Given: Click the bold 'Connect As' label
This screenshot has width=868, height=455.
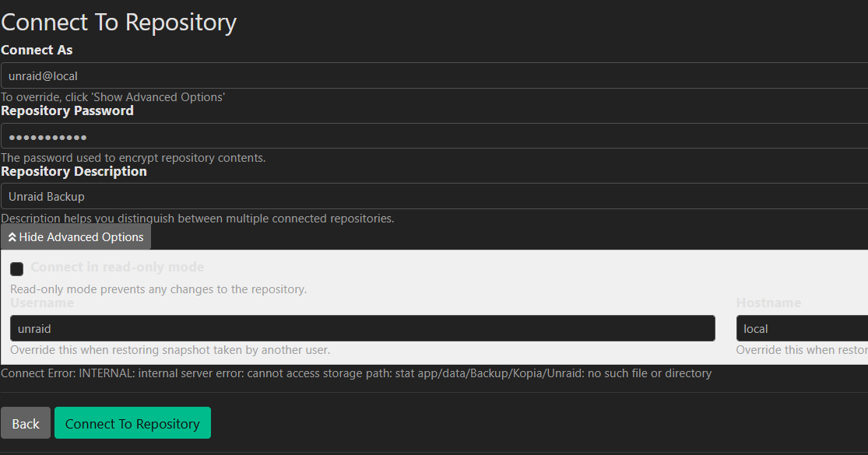Looking at the screenshot, I should click(x=37, y=49).
